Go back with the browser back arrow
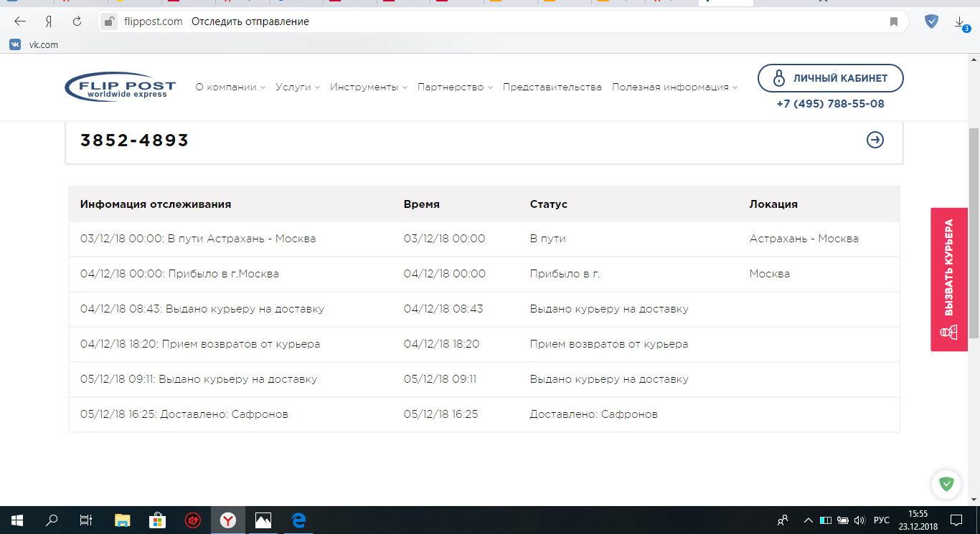Image resolution: width=980 pixels, height=534 pixels. [x=19, y=22]
